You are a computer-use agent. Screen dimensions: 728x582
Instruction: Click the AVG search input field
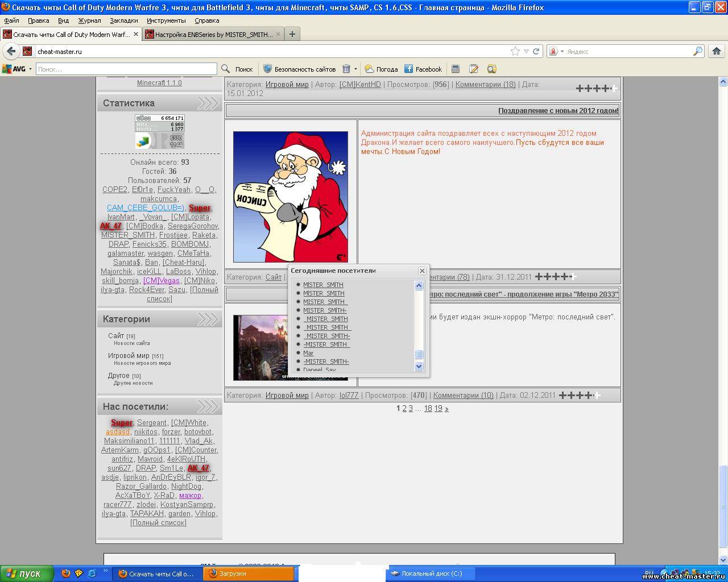tap(126, 69)
